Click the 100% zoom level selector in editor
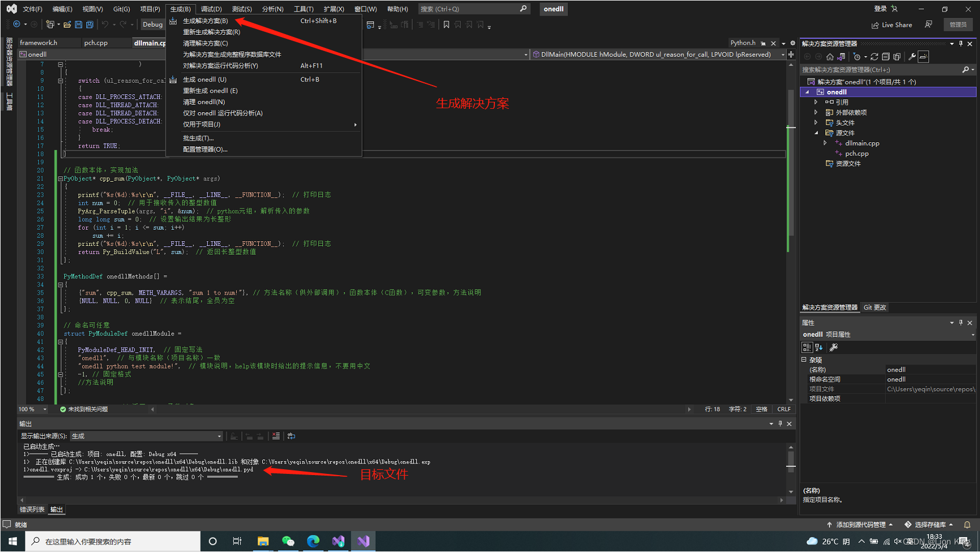Image resolution: width=980 pixels, height=552 pixels. tap(32, 409)
